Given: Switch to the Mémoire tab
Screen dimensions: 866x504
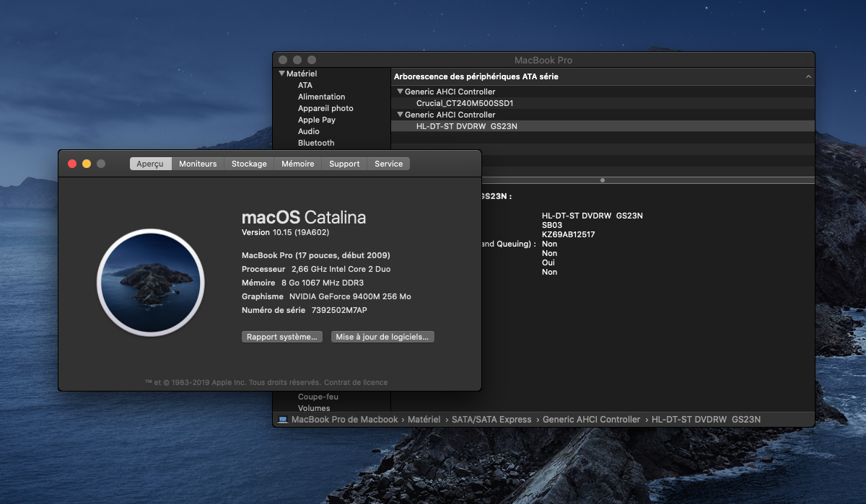Looking at the screenshot, I should point(298,164).
